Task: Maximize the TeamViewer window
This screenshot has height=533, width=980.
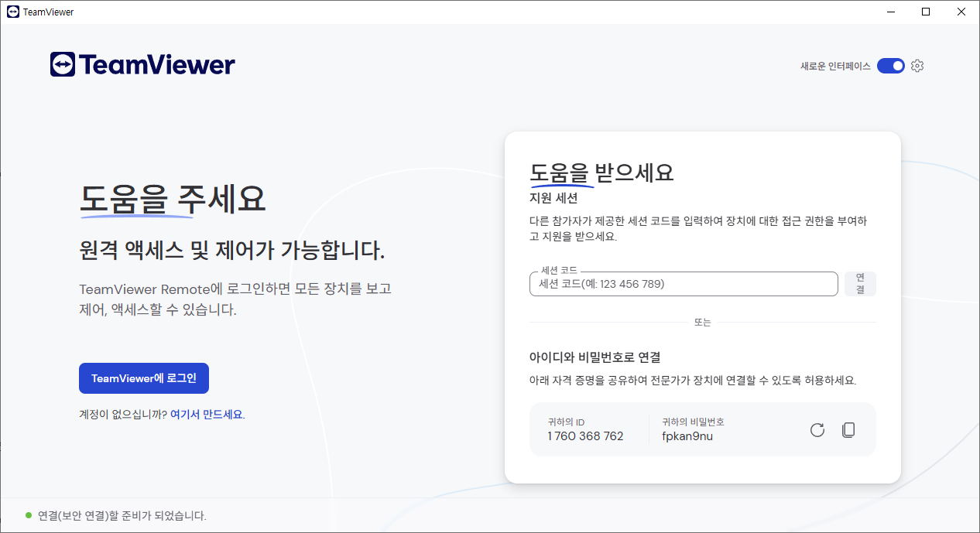Action: pos(926,12)
